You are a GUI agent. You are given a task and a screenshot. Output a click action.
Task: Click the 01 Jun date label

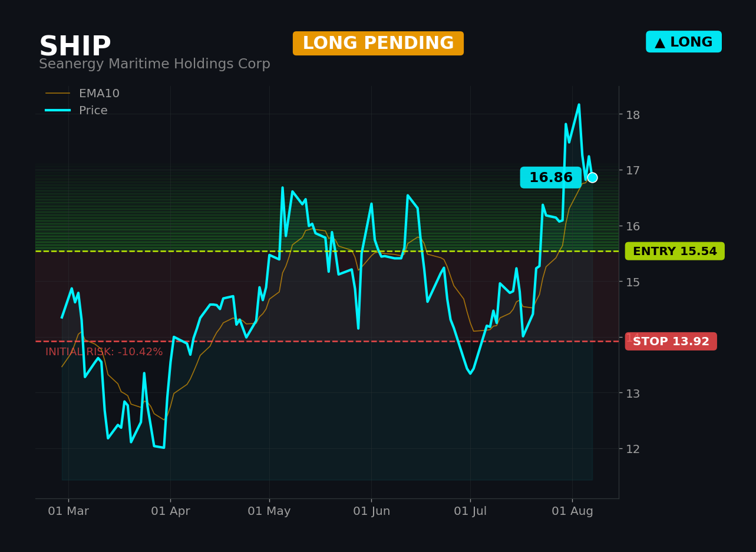coord(371,511)
